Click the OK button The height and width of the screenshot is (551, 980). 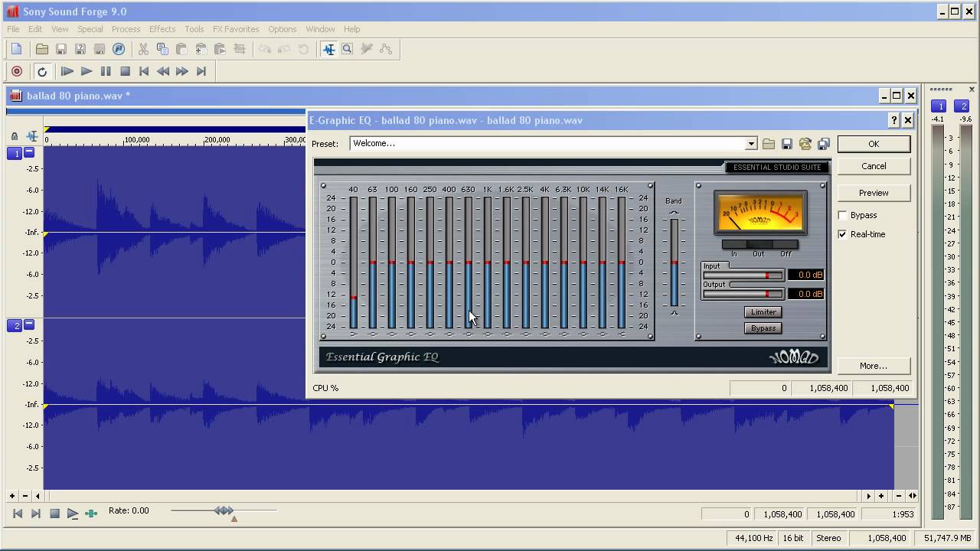tap(874, 144)
